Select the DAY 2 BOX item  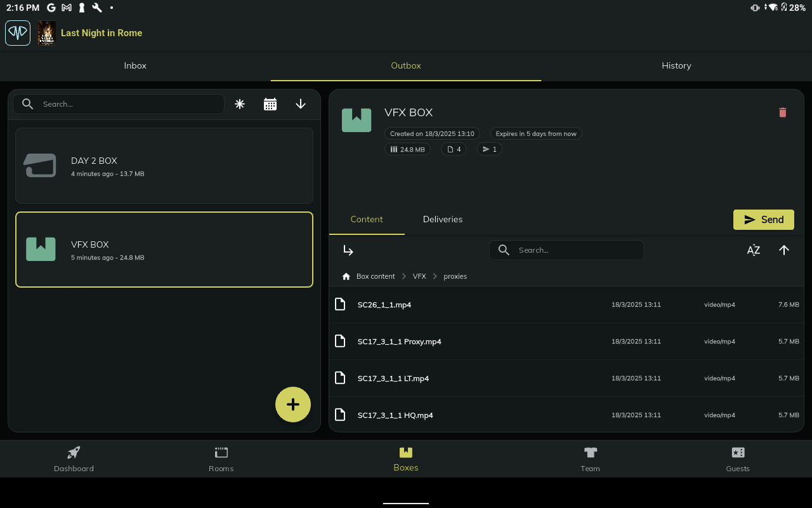[x=164, y=166]
